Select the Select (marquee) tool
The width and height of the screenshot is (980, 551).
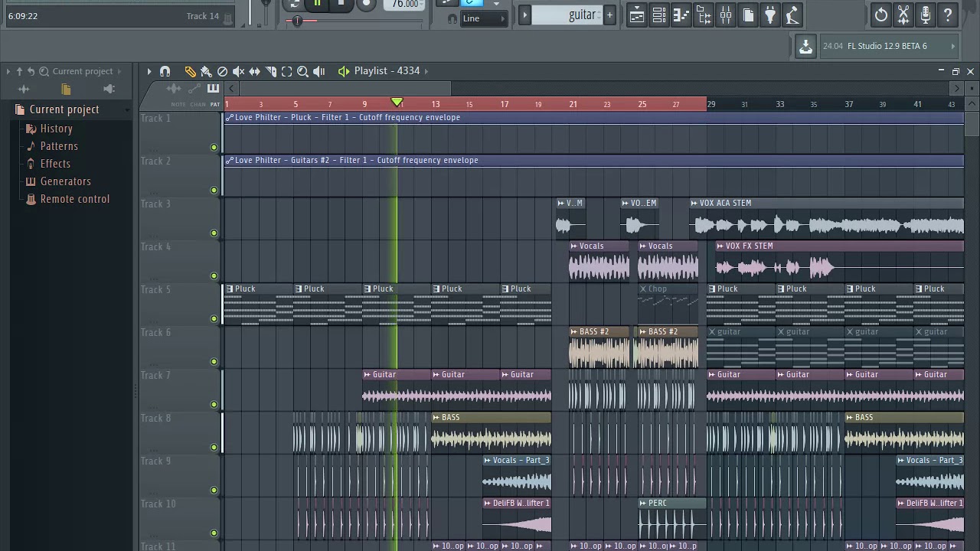[x=286, y=71]
